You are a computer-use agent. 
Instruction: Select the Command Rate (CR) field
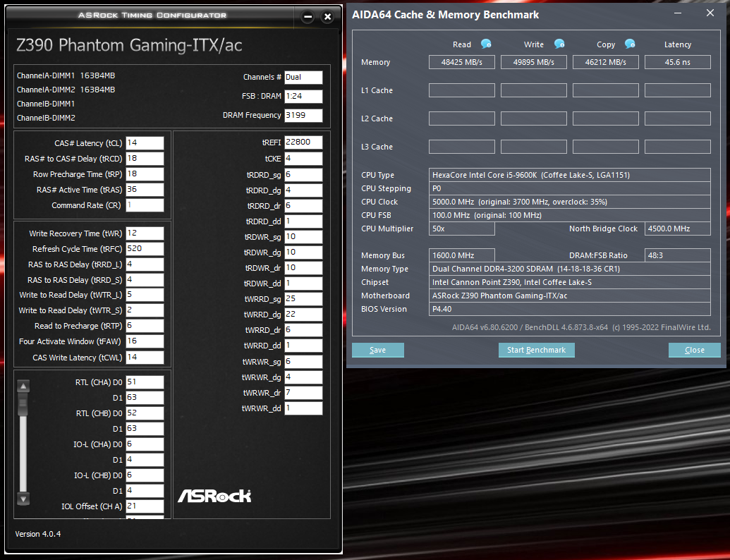click(x=145, y=205)
